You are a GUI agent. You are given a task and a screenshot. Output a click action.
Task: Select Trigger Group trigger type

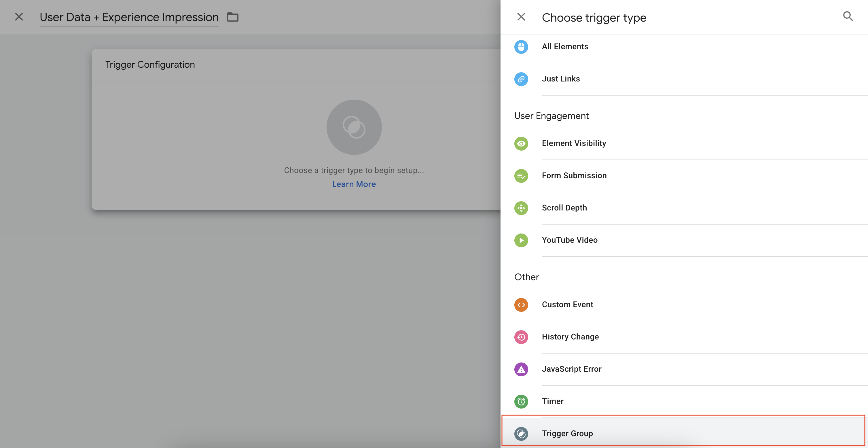tap(567, 434)
